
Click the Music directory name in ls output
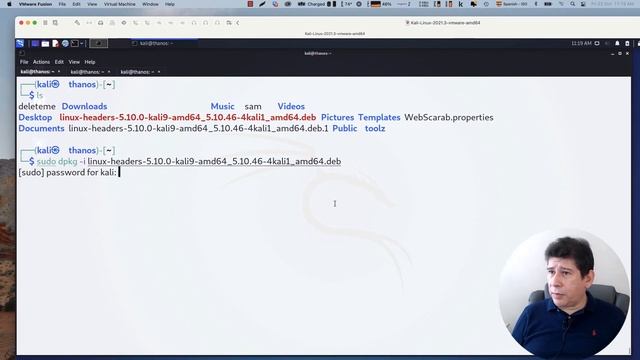[222, 106]
